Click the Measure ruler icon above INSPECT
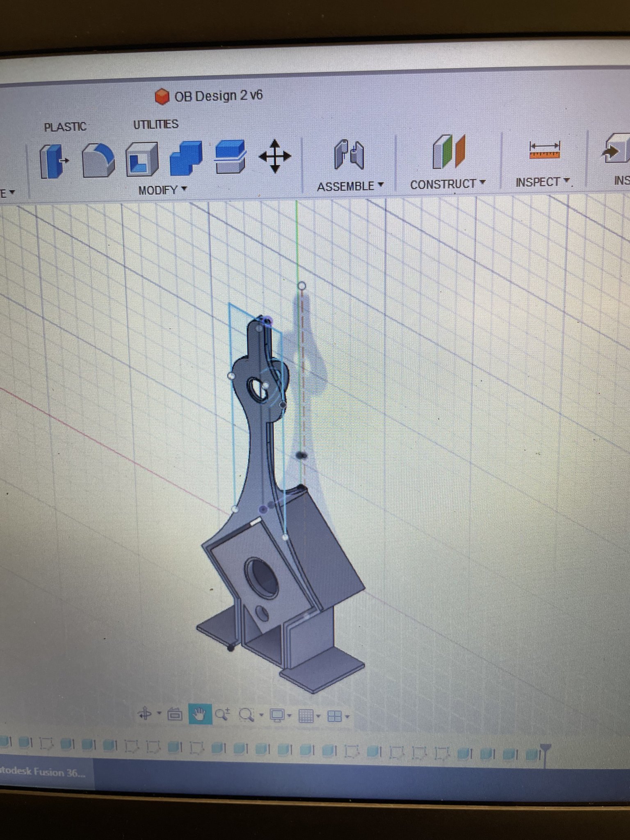 point(545,150)
